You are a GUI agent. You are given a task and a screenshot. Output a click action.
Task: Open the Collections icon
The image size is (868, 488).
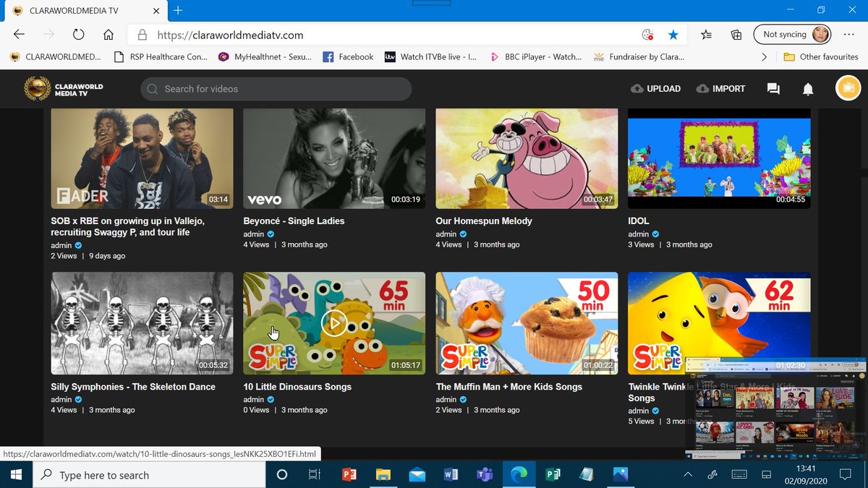[x=736, y=35]
